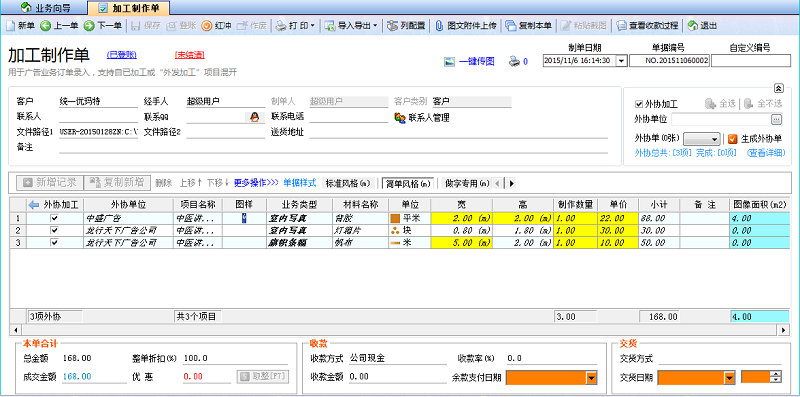800x397 pixels.
Task: Collapse the header panel with double-chevron
Action: point(778,88)
